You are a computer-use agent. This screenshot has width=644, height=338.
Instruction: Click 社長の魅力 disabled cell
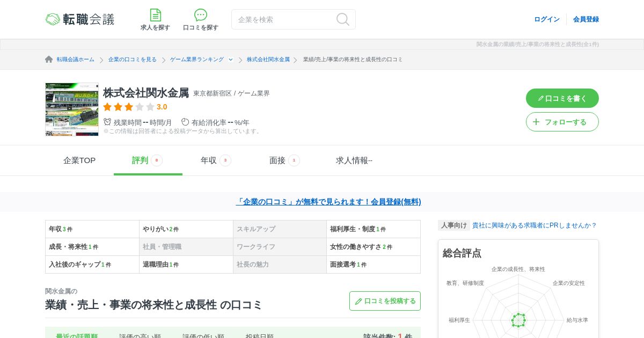coord(280,264)
